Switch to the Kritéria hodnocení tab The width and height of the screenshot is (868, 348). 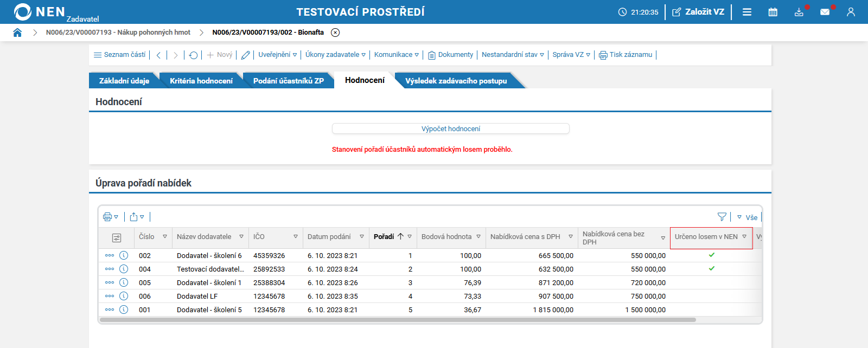(x=201, y=81)
